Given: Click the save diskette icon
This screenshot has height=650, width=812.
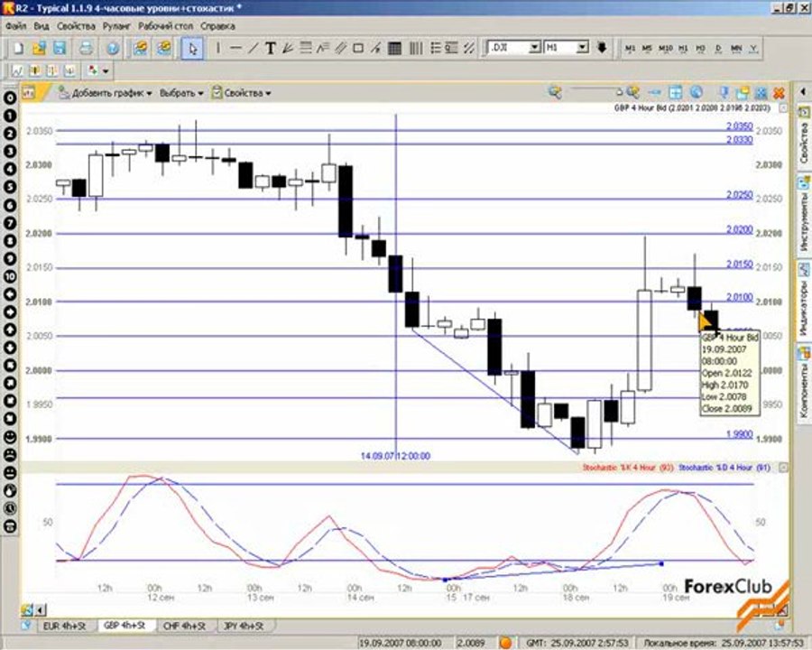Looking at the screenshot, I should pyautogui.click(x=60, y=49).
